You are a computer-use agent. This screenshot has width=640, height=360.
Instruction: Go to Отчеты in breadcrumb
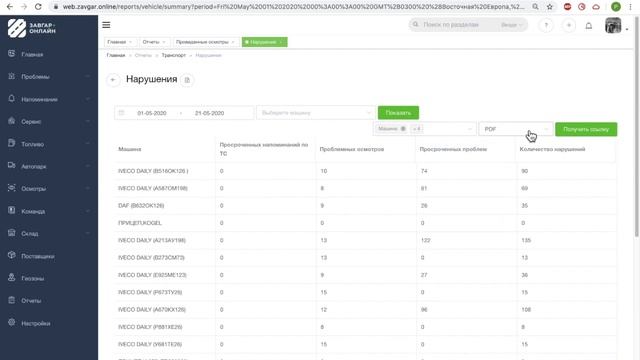coord(143,55)
